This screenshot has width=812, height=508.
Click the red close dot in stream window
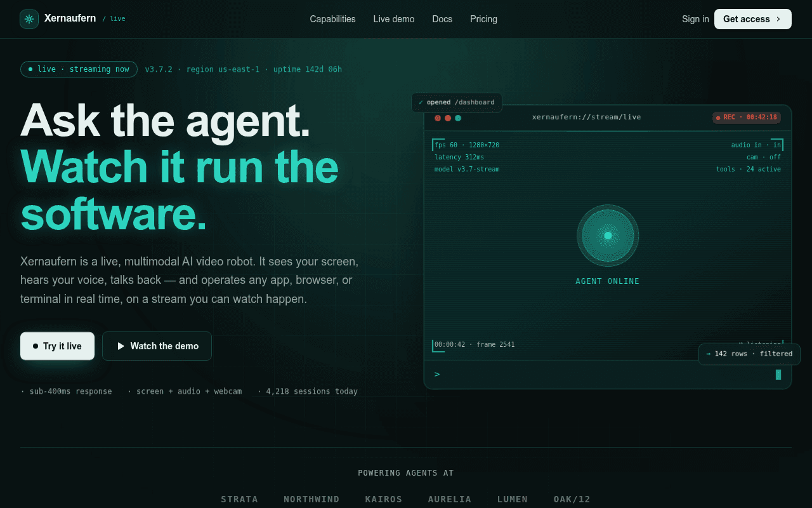coord(438,117)
